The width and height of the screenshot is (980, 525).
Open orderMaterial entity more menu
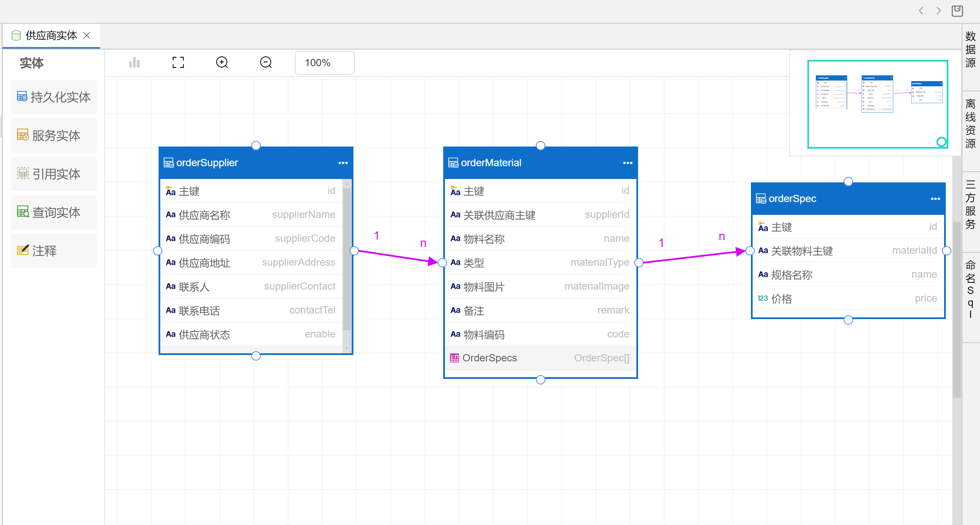[x=627, y=163]
